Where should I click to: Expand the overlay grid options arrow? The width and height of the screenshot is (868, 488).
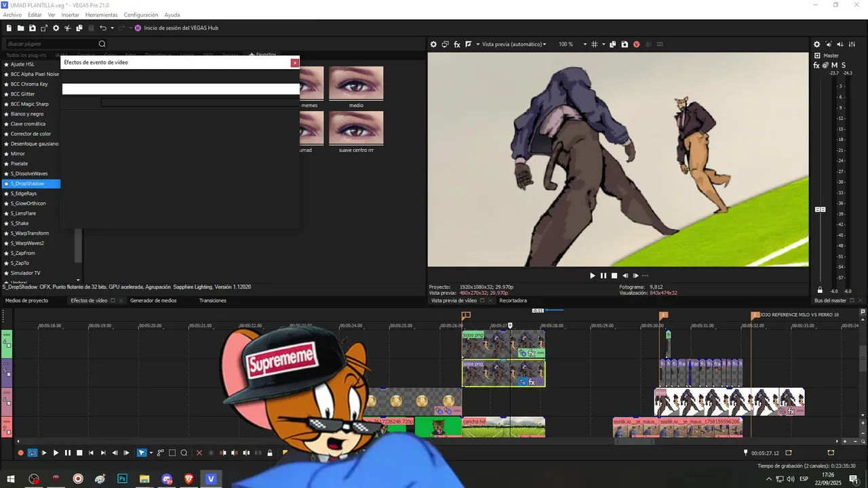pyautogui.click(x=604, y=44)
